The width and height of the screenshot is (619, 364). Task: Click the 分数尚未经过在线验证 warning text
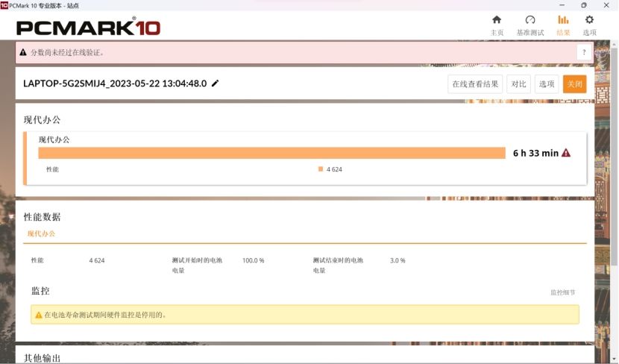(68, 52)
